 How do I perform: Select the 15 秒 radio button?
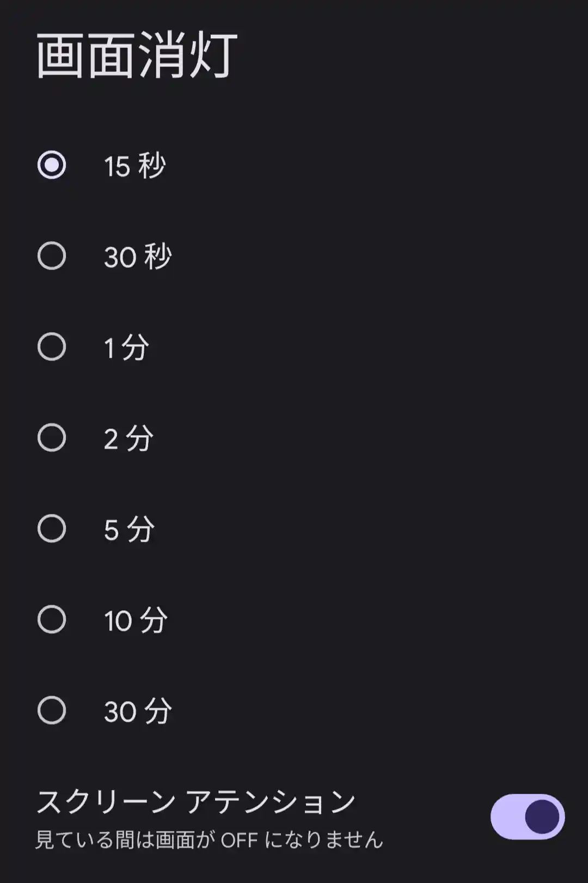tap(52, 165)
